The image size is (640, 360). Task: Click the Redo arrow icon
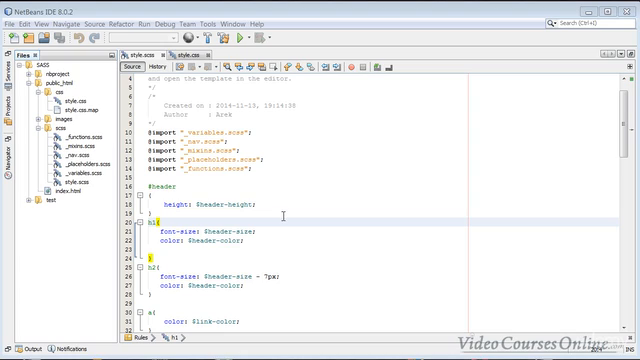click(94, 38)
